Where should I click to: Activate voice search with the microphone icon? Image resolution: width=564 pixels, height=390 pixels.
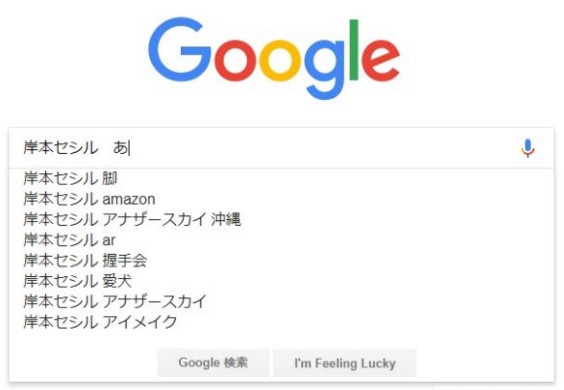pyautogui.click(x=528, y=148)
